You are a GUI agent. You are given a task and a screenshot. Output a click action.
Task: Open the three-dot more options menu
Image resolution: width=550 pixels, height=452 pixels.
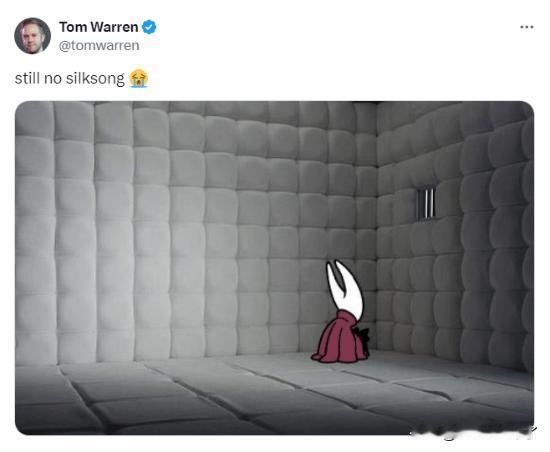pyautogui.click(x=526, y=27)
